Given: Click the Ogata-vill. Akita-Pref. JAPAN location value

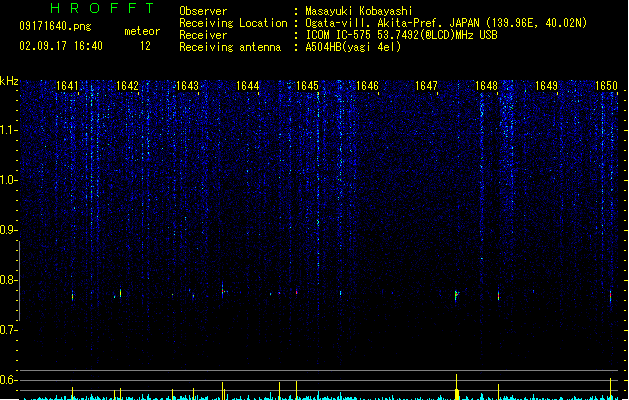Looking at the screenshot, I should point(446,23).
